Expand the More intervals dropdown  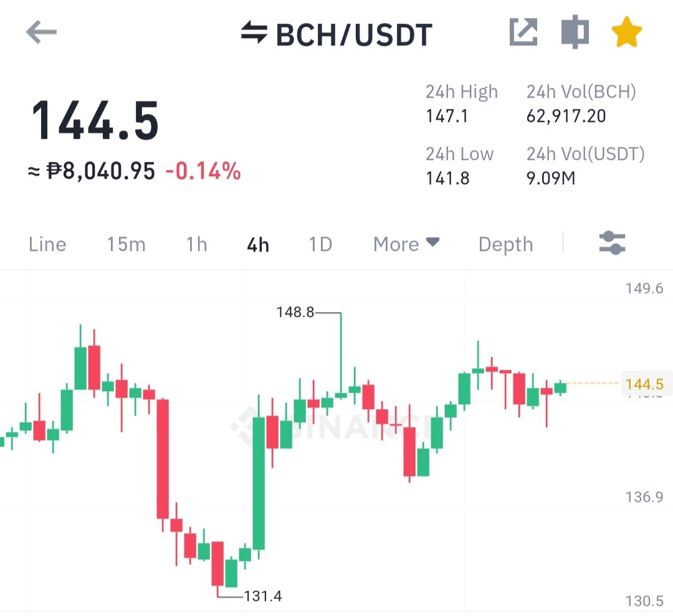[x=406, y=244]
